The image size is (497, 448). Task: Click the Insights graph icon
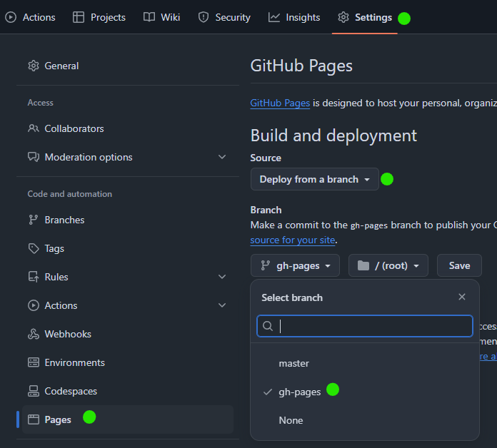(x=274, y=17)
